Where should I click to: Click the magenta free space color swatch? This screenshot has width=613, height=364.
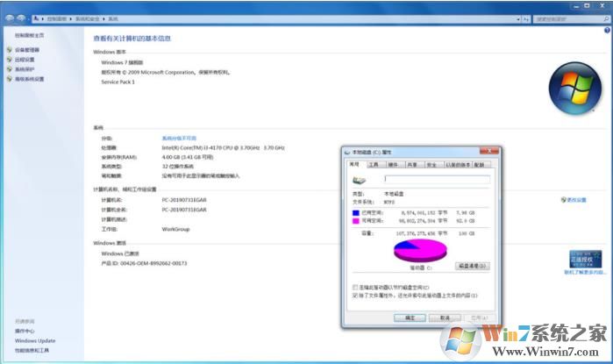tap(356, 221)
